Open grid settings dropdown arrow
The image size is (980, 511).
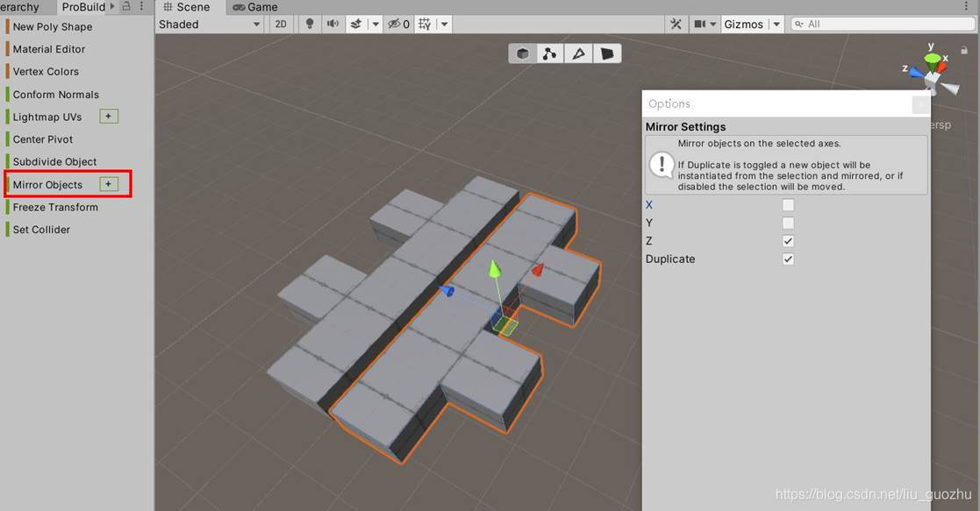(444, 25)
